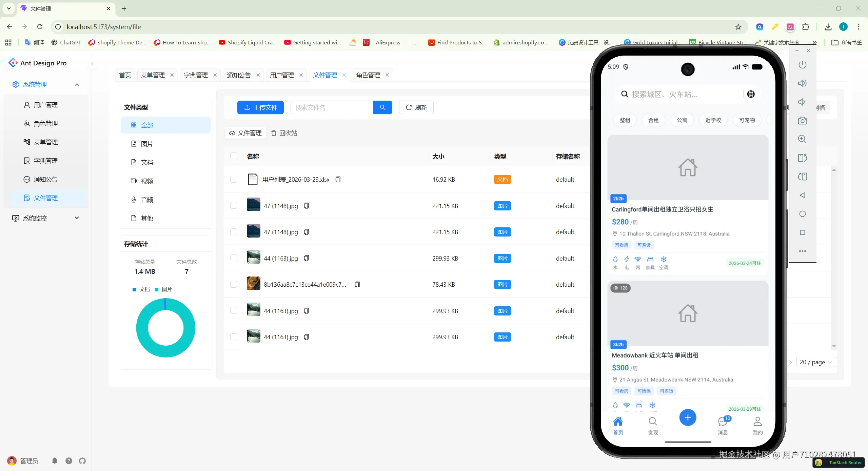Take screenshot with emulator camera icon
868x471 pixels.
(x=802, y=121)
